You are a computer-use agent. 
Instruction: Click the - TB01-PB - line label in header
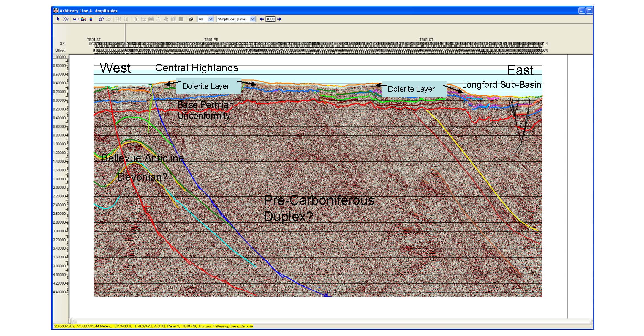pos(211,40)
